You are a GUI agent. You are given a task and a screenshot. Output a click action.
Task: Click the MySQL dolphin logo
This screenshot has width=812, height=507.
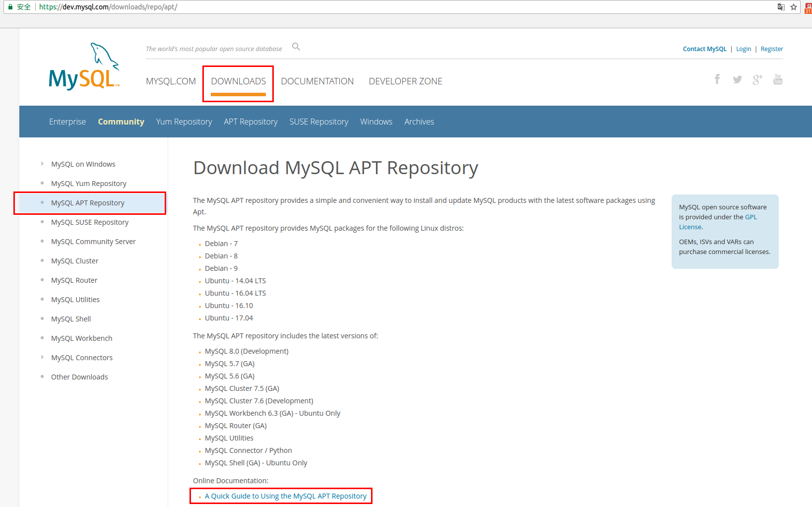point(84,66)
